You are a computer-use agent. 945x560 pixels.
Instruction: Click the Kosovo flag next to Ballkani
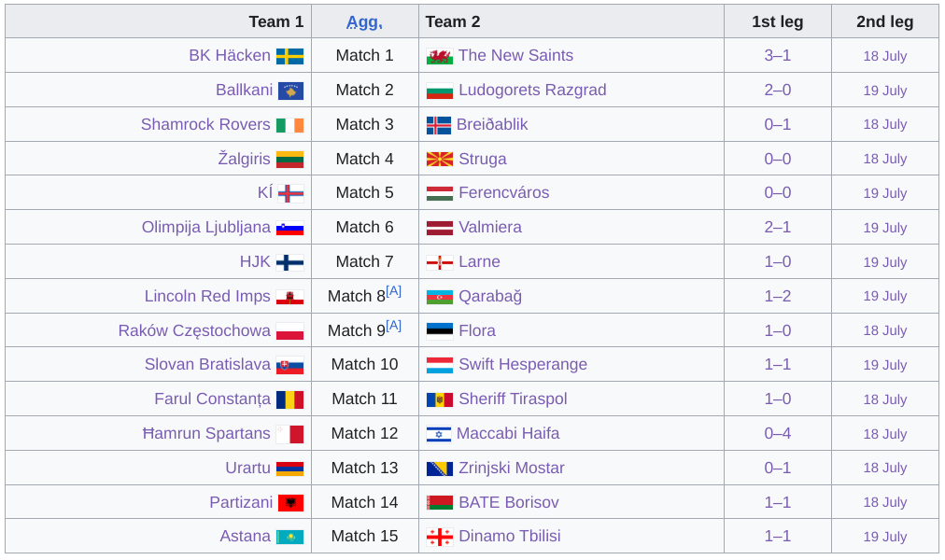point(291,91)
